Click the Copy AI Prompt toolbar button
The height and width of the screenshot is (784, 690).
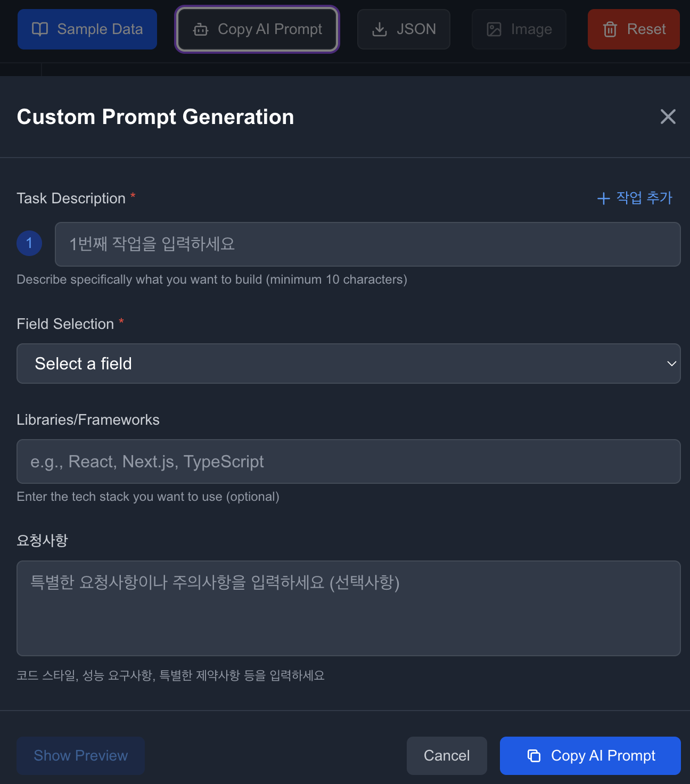tap(257, 29)
